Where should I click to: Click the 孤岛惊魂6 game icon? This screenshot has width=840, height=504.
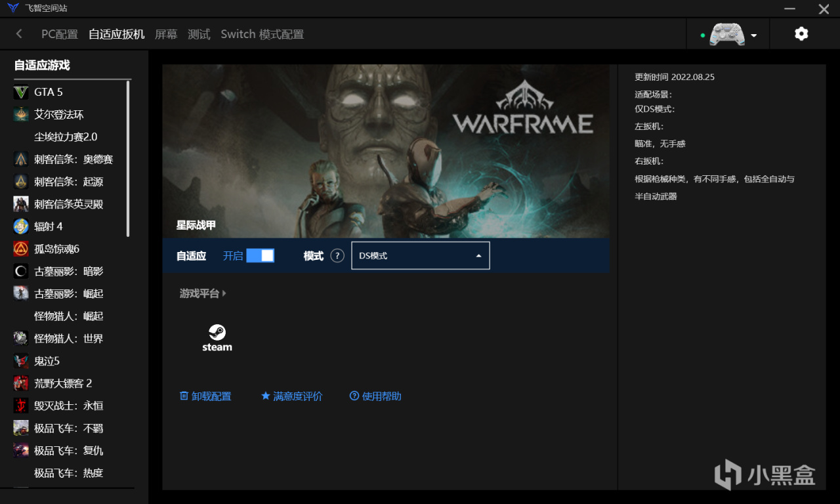pos(21,249)
